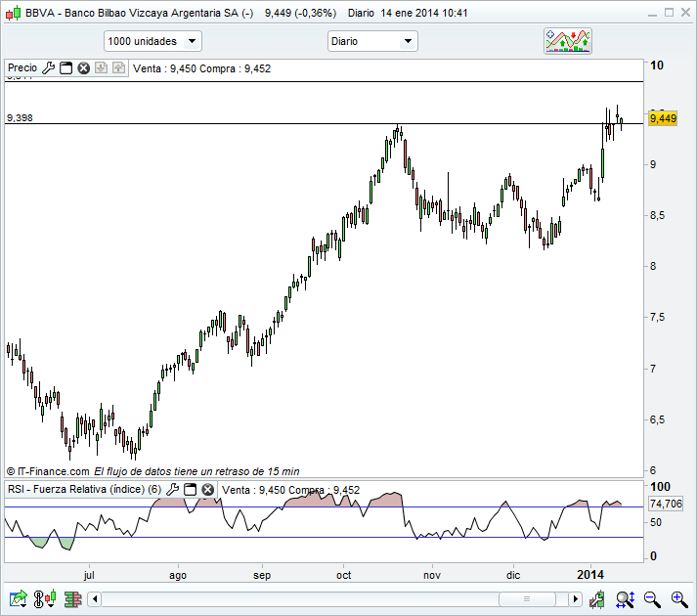Click the oct time axis label
The width and height of the screenshot is (697, 616).
point(343,575)
